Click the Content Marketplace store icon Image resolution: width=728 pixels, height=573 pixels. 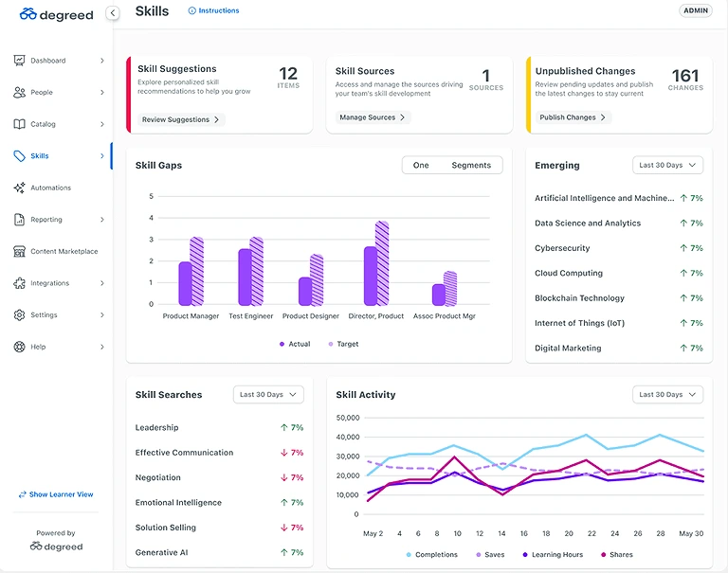coord(19,251)
